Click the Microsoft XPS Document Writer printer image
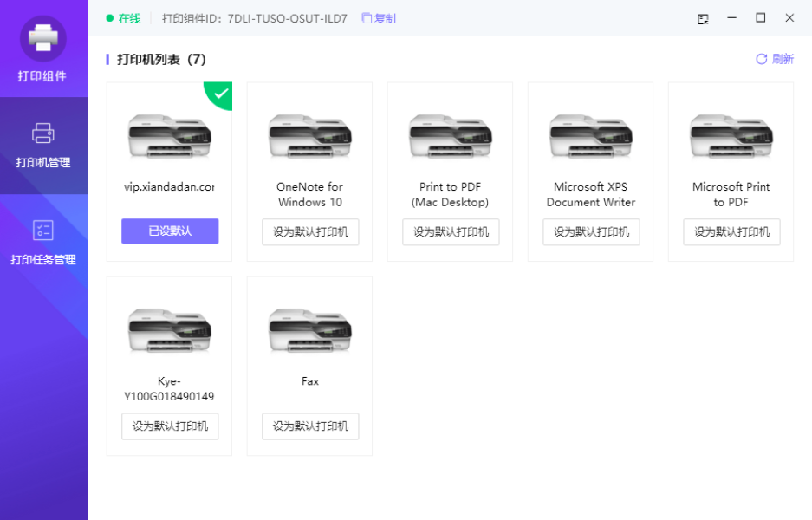812x520 pixels. [x=591, y=136]
